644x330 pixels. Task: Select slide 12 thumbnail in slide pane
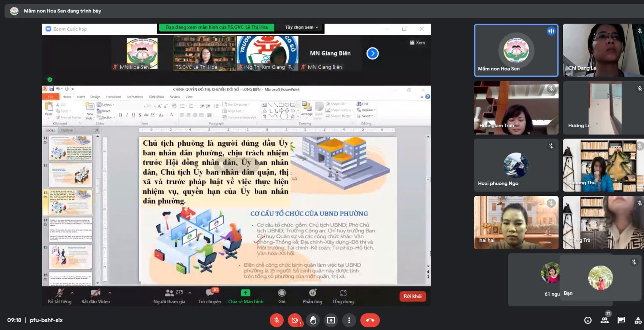click(70, 175)
